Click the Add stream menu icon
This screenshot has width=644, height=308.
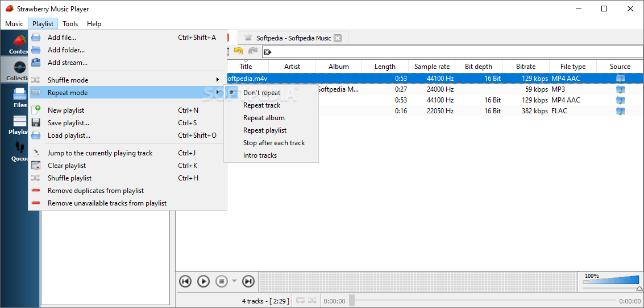(x=36, y=63)
